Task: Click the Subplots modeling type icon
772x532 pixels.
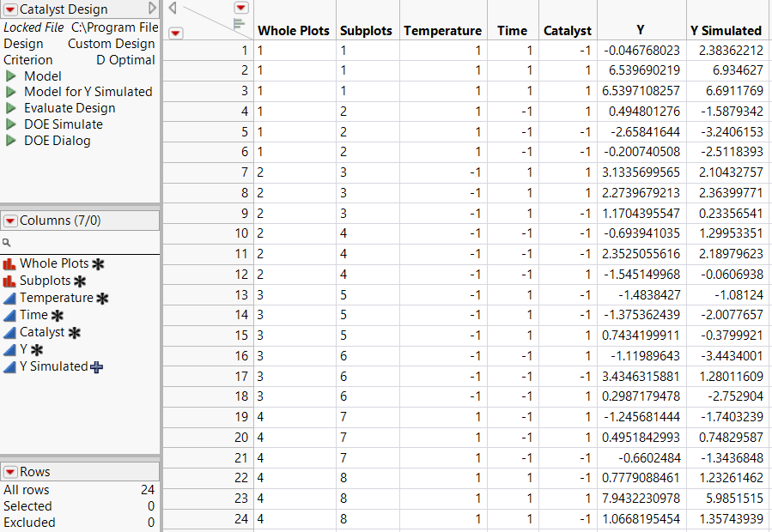Action: point(9,281)
